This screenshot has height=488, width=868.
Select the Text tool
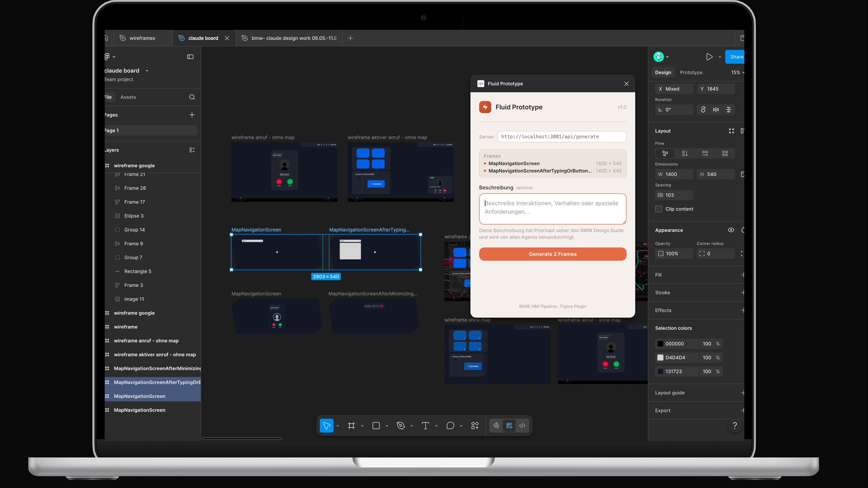pyautogui.click(x=425, y=426)
